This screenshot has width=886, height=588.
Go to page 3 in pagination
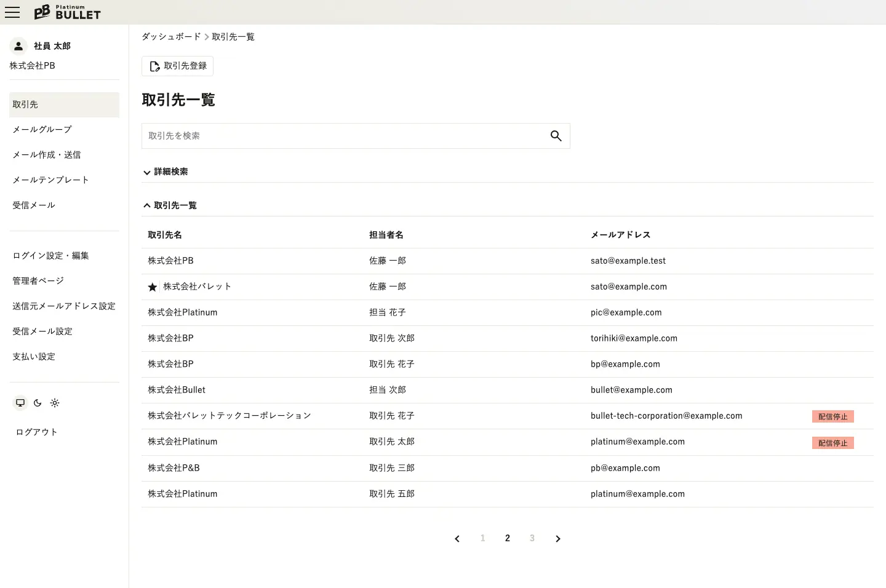532,538
